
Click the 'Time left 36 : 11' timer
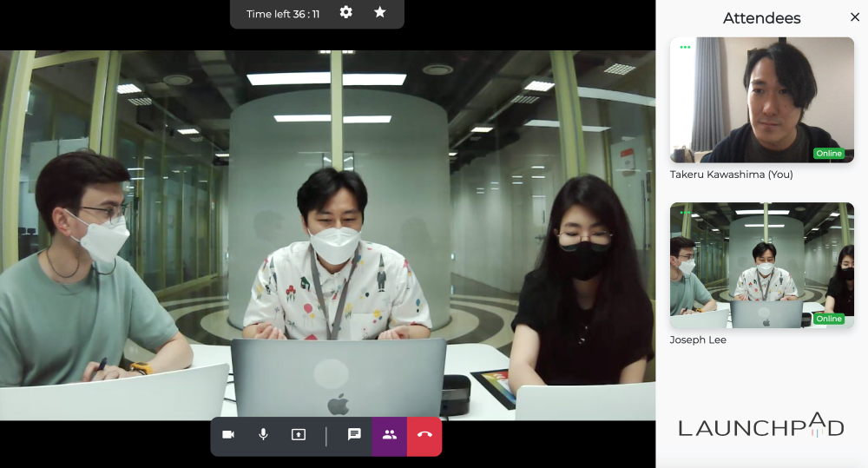[283, 14]
